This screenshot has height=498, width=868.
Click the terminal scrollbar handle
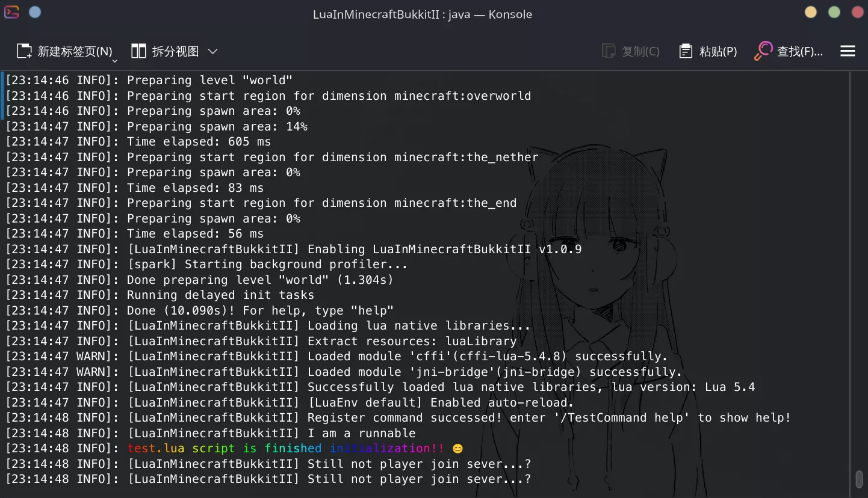click(859, 479)
